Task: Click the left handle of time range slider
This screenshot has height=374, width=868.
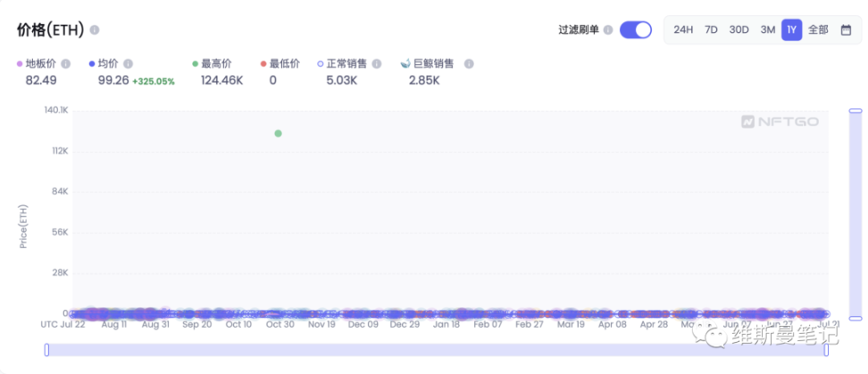Action: click(46, 350)
